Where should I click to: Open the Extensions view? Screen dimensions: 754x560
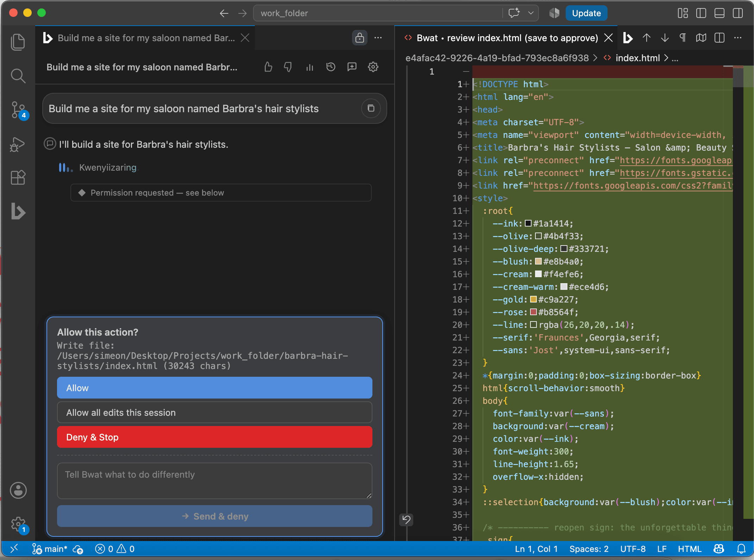click(x=18, y=178)
